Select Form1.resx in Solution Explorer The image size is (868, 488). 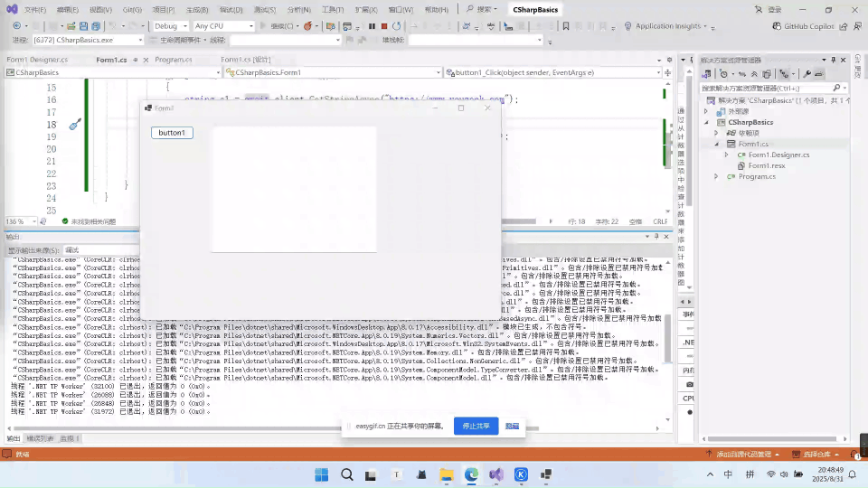click(766, 165)
